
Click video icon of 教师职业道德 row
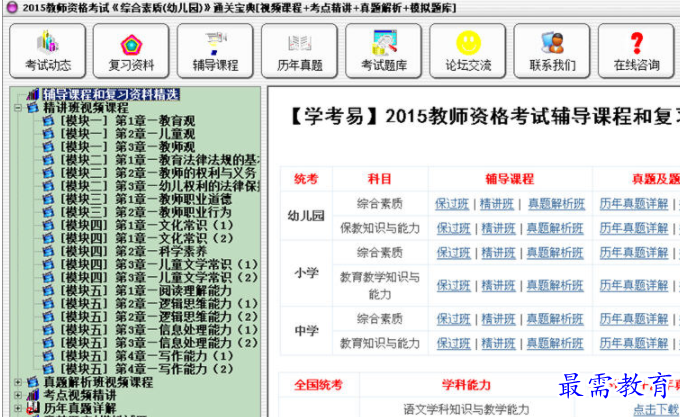pyautogui.click(x=48, y=199)
